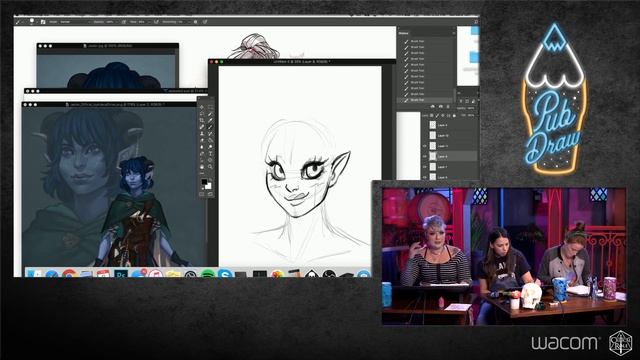Select the highlighted Brush tool in toolbox
Viewport: 640px width, 360px height.
click(210, 127)
